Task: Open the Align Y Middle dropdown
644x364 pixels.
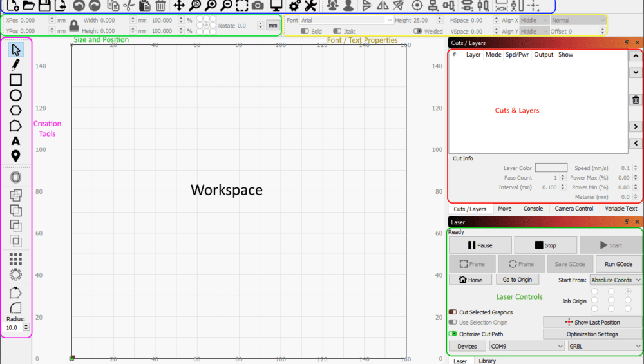Action: (x=534, y=31)
